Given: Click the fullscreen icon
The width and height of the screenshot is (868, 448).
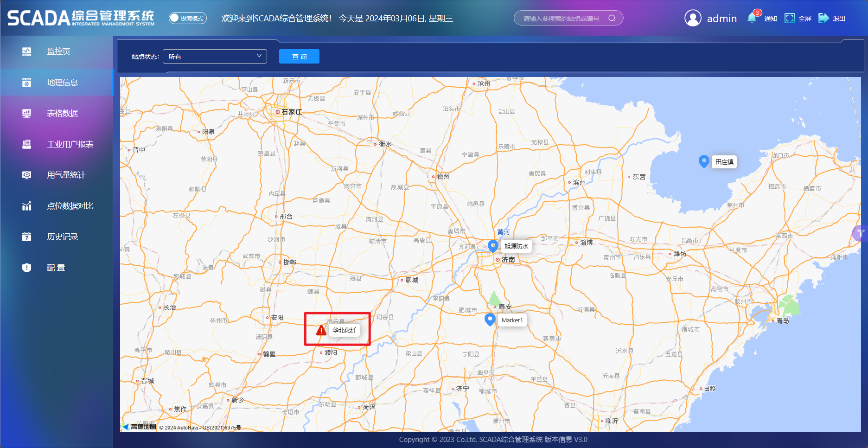Looking at the screenshot, I should tap(789, 18).
